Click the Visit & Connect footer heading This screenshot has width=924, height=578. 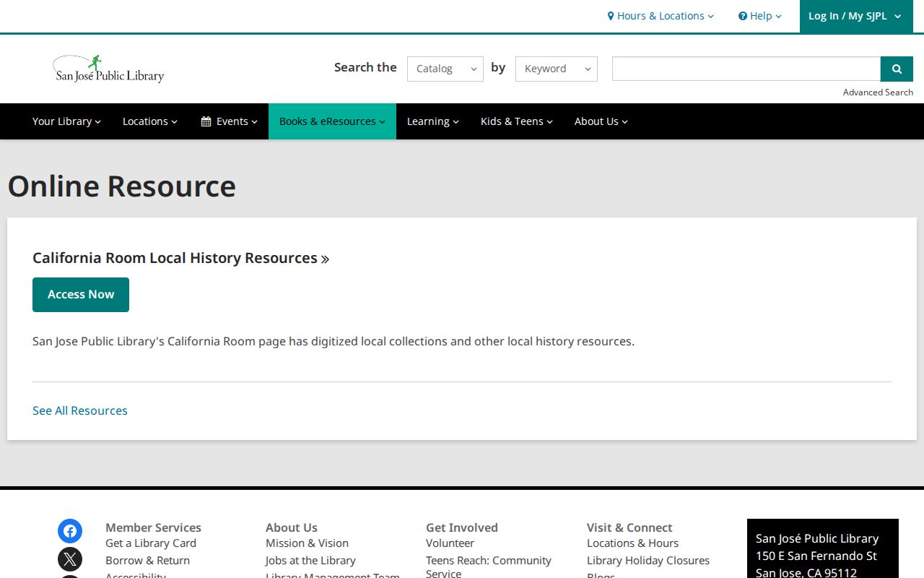point(629,527)
